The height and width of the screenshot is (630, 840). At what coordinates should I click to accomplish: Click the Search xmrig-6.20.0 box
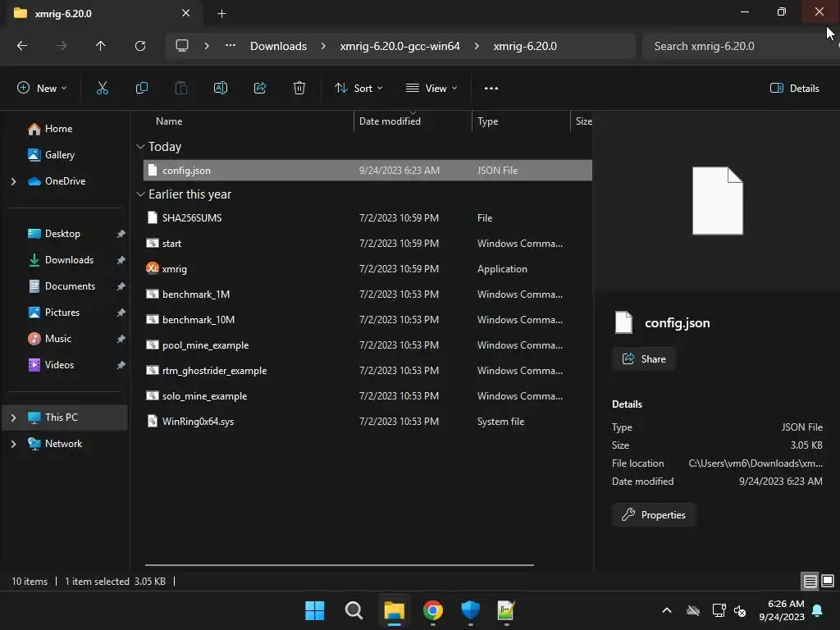point(739,46)
